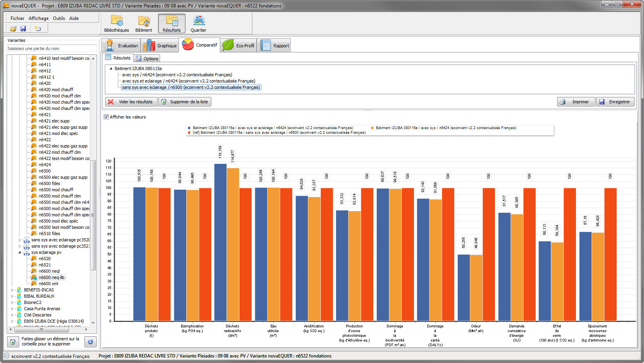Switch to the Rapport tab
Viewport: 644px width, 363px height.
point(274,45)
